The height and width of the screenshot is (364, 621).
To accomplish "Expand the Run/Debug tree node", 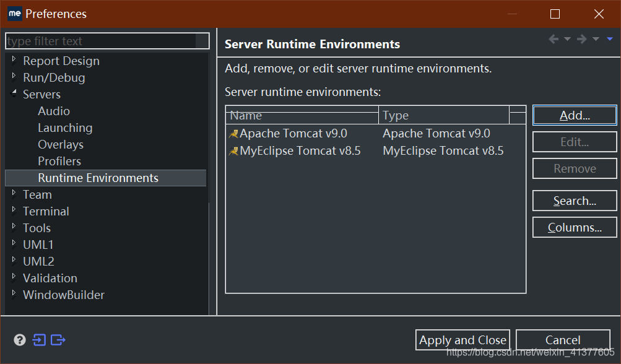I will point(14,77).
